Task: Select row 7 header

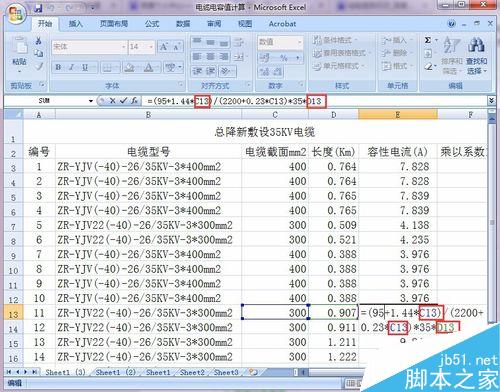Action: (x=13, y=227)
